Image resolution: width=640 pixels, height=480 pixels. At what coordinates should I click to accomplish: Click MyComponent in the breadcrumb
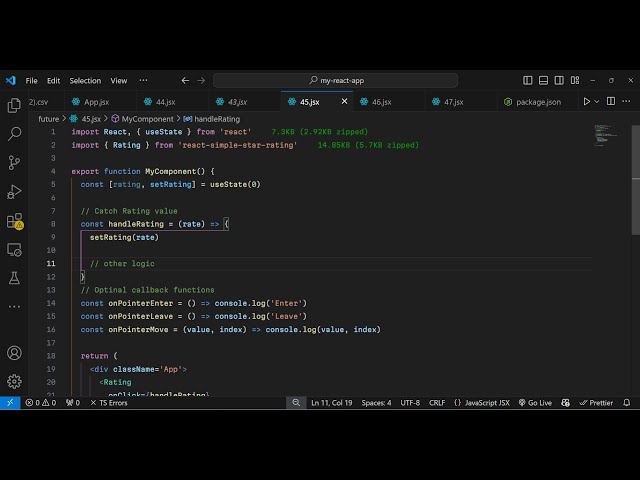[x=146, y=118]
